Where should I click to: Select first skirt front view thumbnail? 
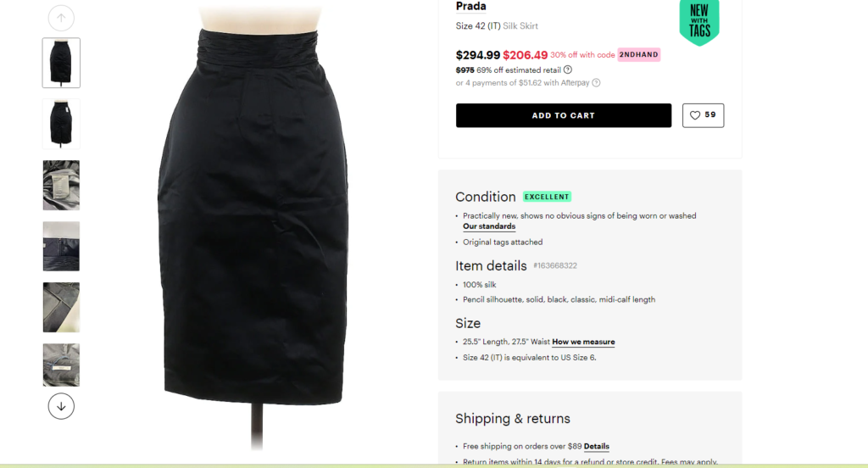tap(61, 63)
